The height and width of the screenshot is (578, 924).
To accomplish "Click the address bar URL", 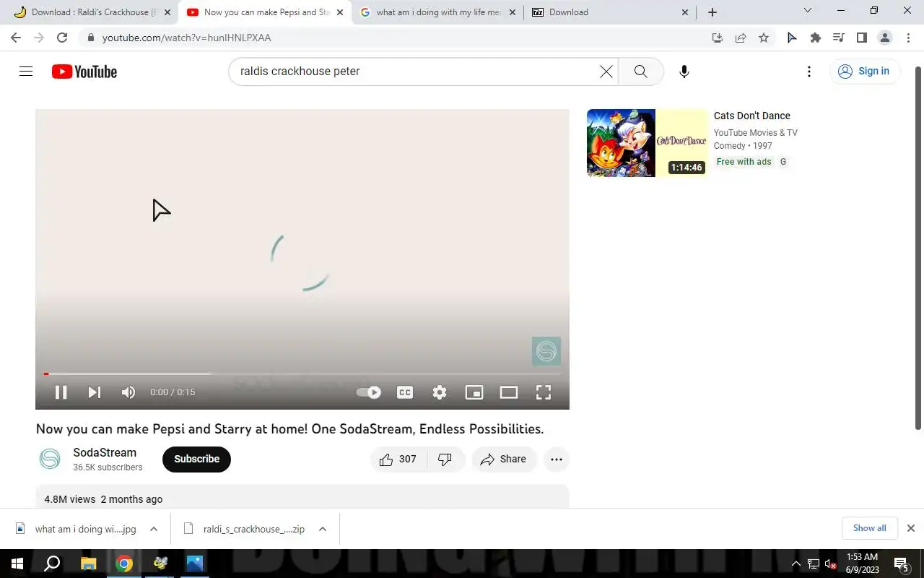I will click(186, 38).
